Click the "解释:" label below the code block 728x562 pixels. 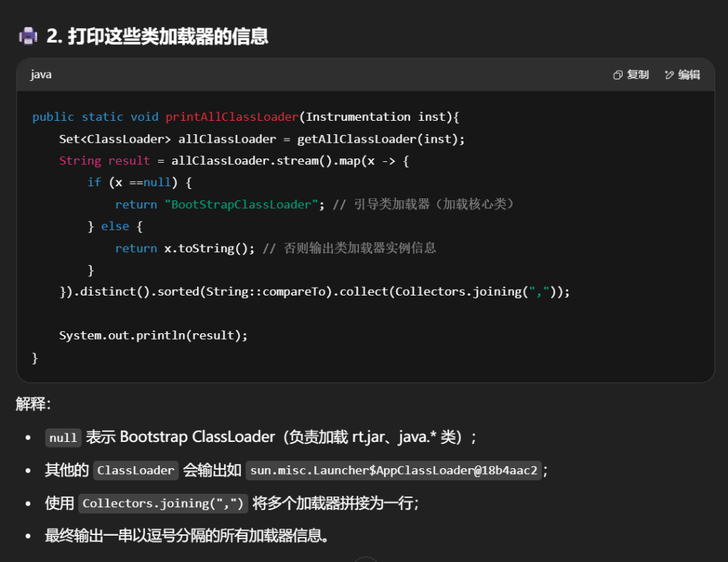coord(33,404)
